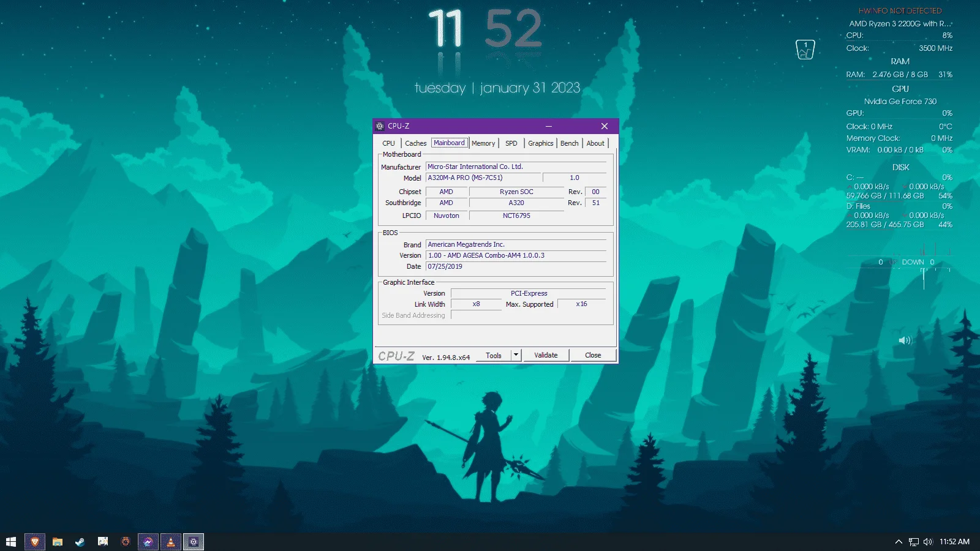Image resolution: width=980 pixels, height=551 pixels.
Task: Show hidden system tray icons
Action: [x=899, y=542]
